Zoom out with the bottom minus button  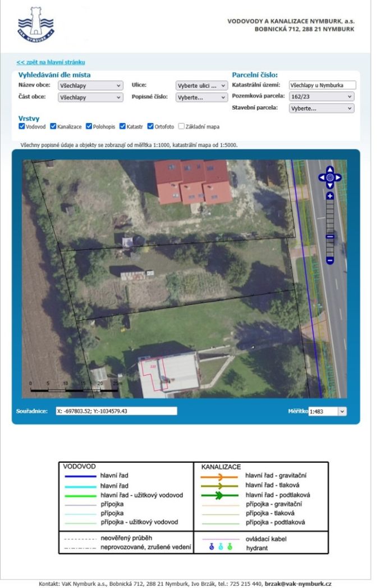pyautogui.click(x=330, y=261)
